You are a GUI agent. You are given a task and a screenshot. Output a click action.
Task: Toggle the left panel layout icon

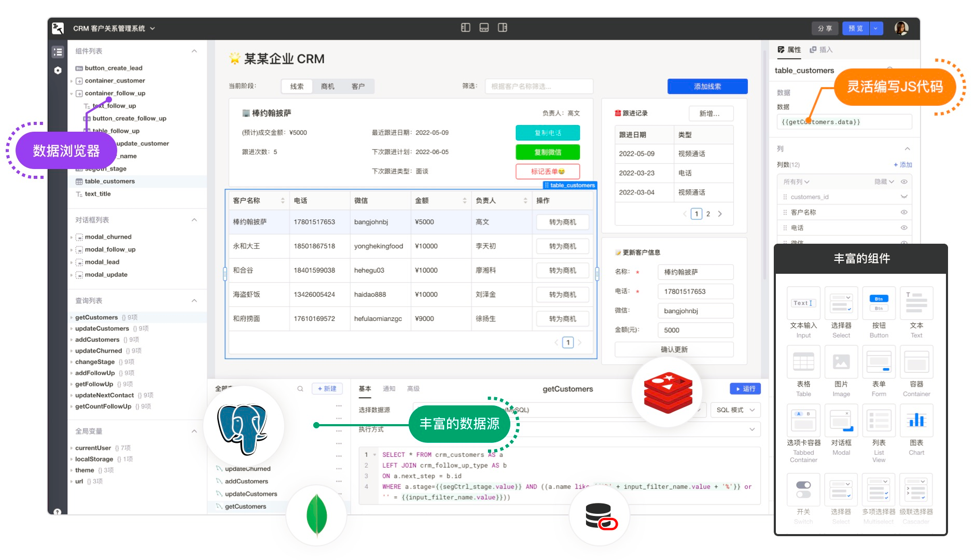point(465,27)
